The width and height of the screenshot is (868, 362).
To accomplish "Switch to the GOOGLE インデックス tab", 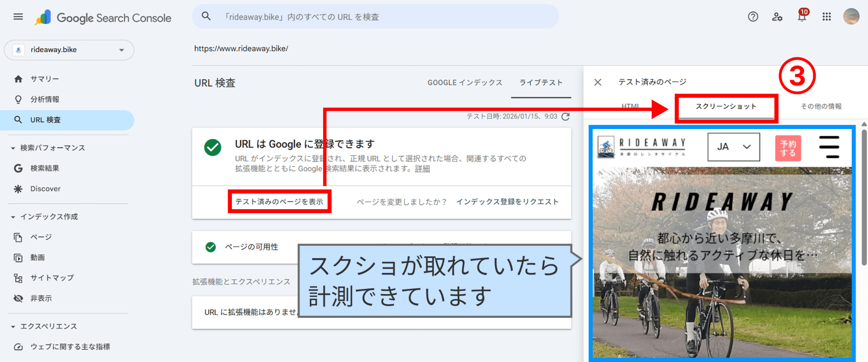I will (x=465, y=83).
